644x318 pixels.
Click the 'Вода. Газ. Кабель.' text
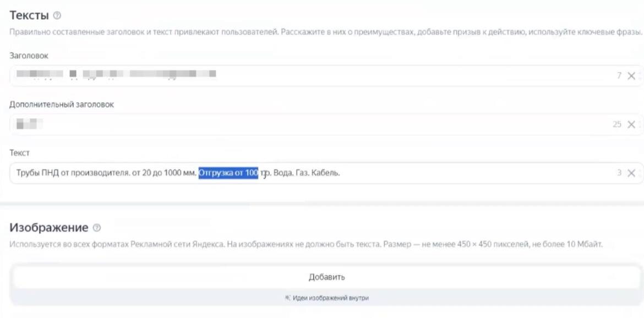point(307,173)
